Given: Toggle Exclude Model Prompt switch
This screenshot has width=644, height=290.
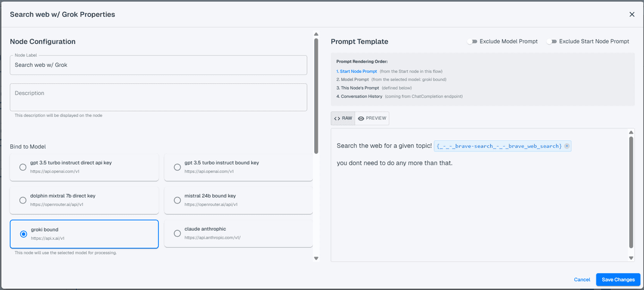Looking at the screenshot, I should pos(472,42).
